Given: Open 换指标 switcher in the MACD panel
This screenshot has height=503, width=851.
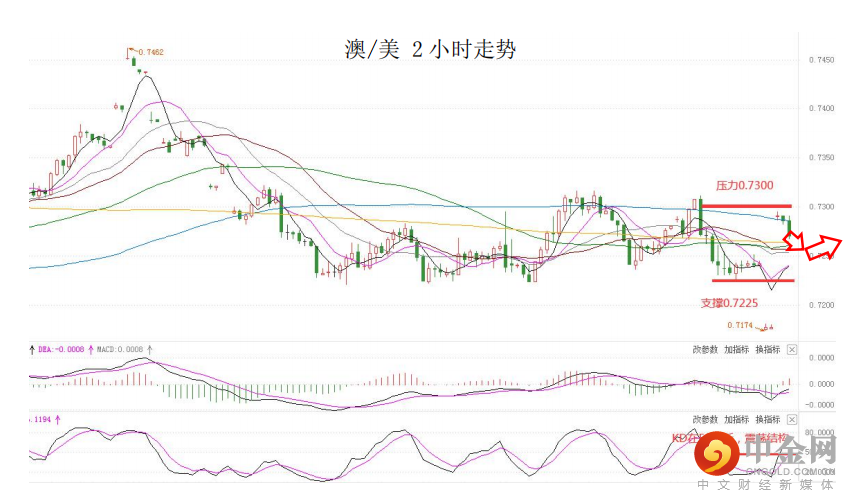Looking at the screenshot, I should tap(767, 350).
